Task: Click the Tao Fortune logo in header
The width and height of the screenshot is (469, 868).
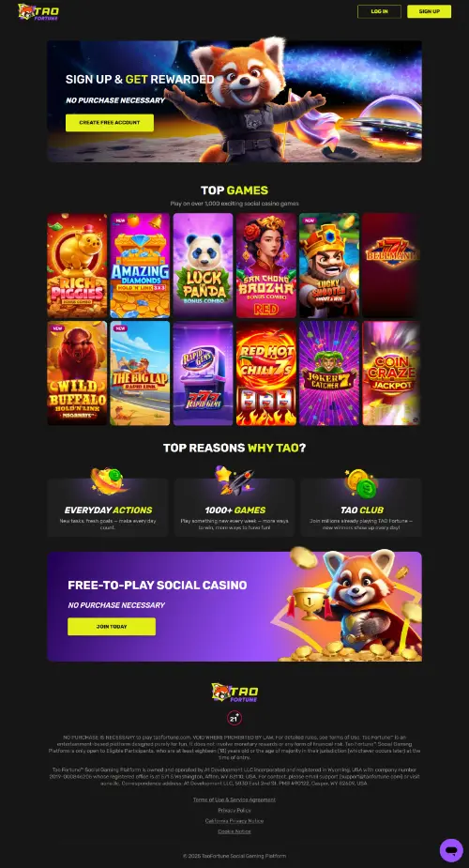Action: pos(38,11)
